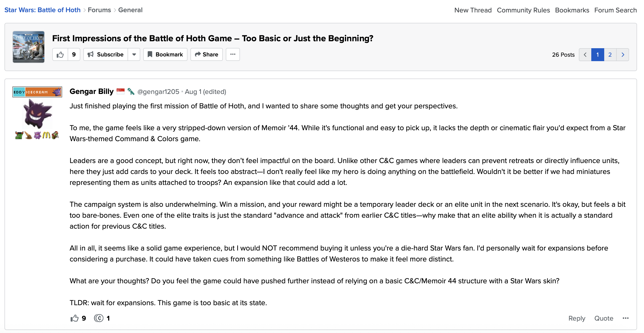Open the Forums breadcrumb

(x=99, y=10)
